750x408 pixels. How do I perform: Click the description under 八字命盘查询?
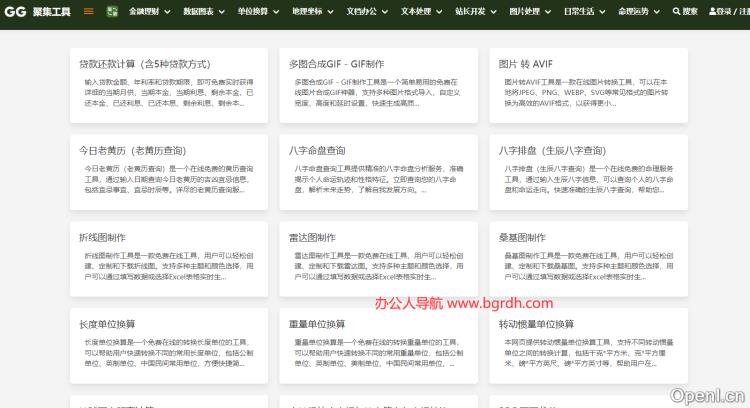[379, 179]
